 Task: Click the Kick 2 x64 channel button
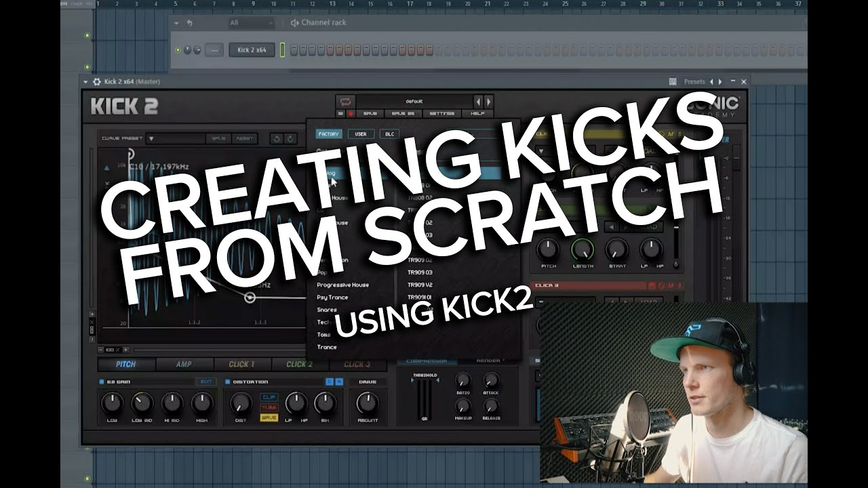click(252, 49)
